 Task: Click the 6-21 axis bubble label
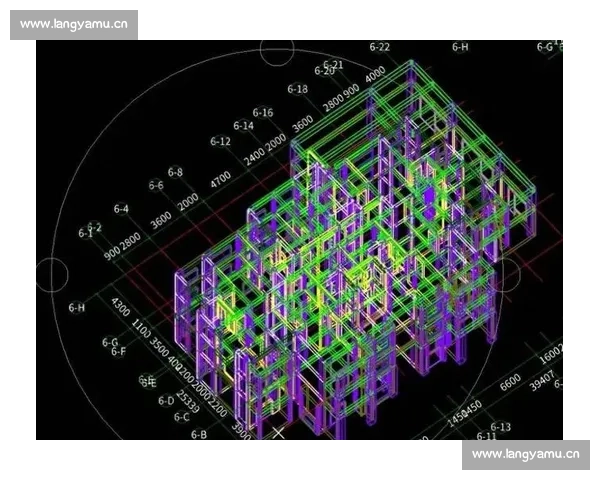pos(333,65)
